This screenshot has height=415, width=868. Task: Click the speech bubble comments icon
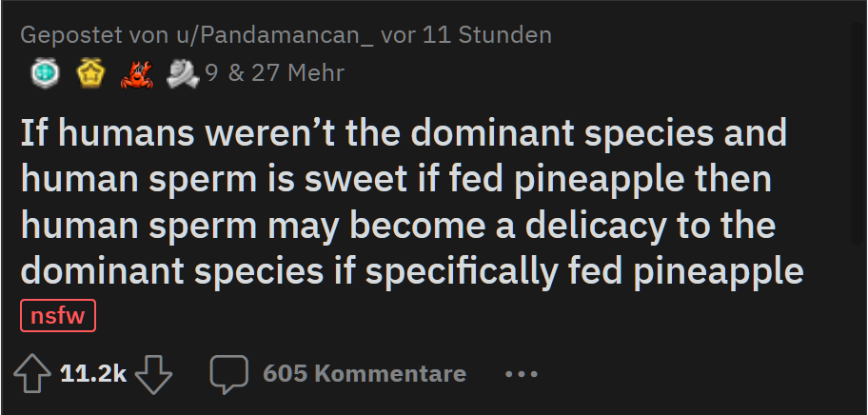[x=229, y=374]
